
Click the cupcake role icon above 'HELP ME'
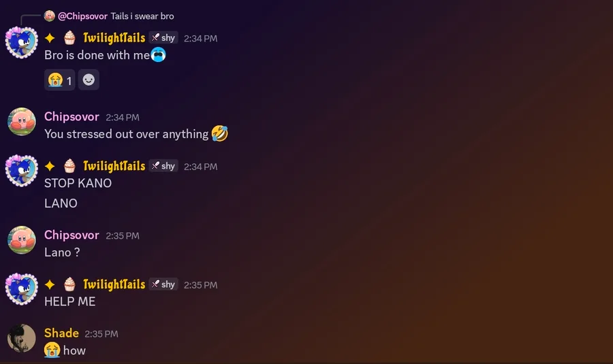click(69, 284)
